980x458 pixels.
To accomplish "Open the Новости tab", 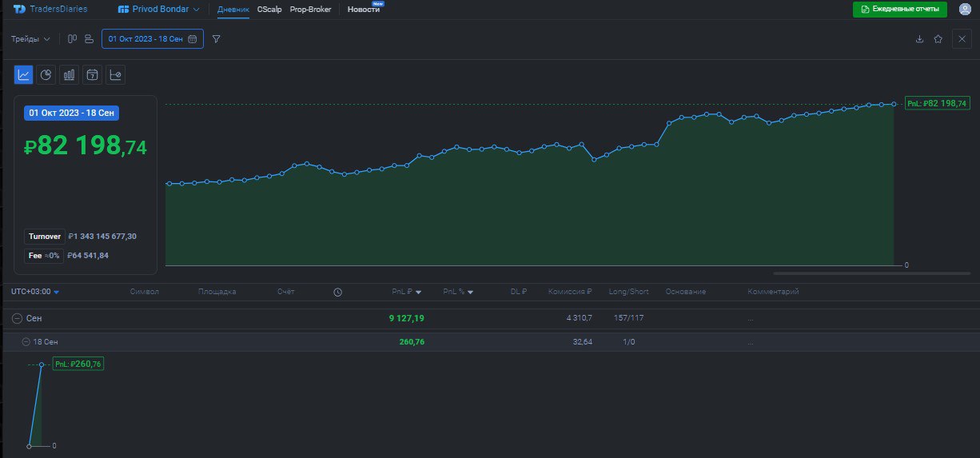I will (x=364, y=10).
